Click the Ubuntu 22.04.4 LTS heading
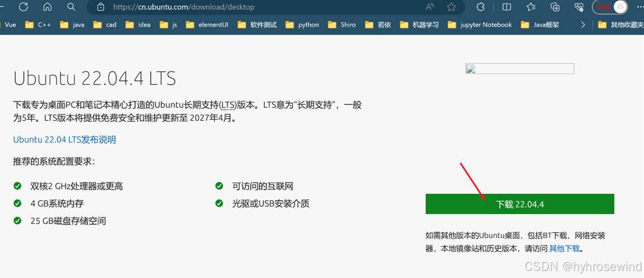The image size is (644, 278). coord(95,79)
